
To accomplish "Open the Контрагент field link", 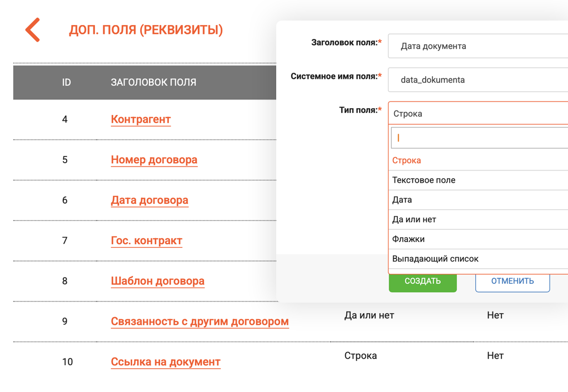I will coord(141,119).
